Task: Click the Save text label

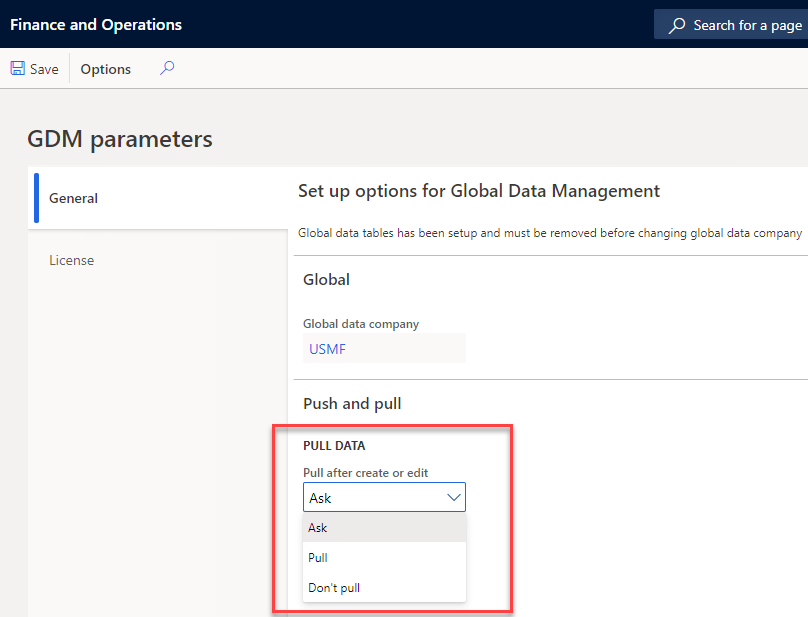Action: tap(44, 68)
